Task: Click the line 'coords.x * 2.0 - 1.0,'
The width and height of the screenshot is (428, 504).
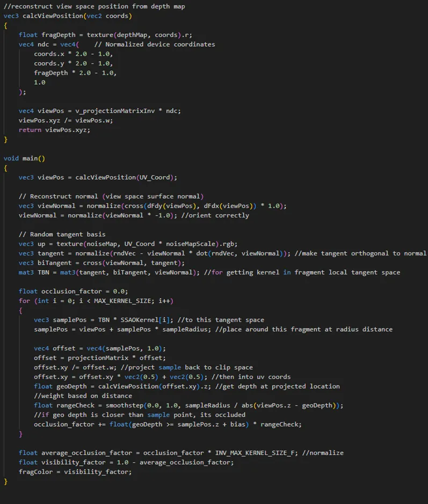Action: pos(74,54)
